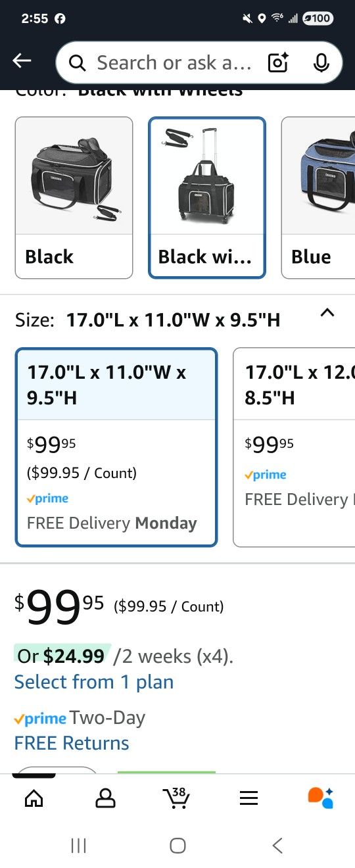Tap the Android home navigation button
Image resolution: width=355 pixels, height=868 pixels.
(x=177, y=846)
